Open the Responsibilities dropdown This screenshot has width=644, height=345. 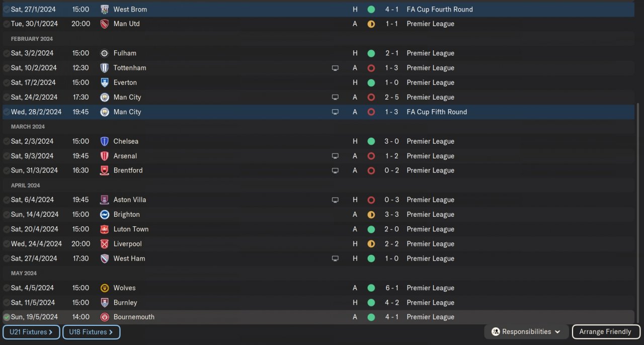pos(526,332)
